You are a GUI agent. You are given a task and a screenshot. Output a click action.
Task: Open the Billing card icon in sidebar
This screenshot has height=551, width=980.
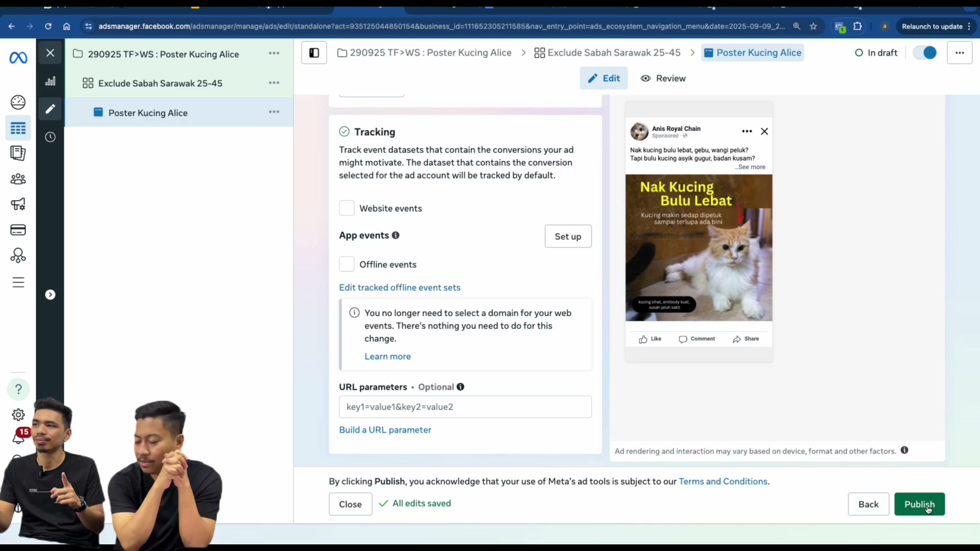[x=18, y=230]
